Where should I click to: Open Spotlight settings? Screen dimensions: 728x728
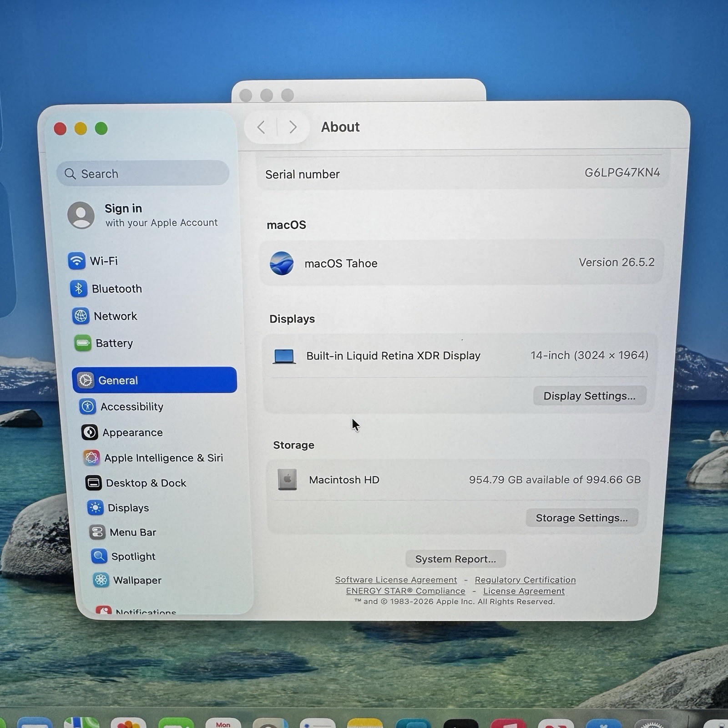coord(123,556)
